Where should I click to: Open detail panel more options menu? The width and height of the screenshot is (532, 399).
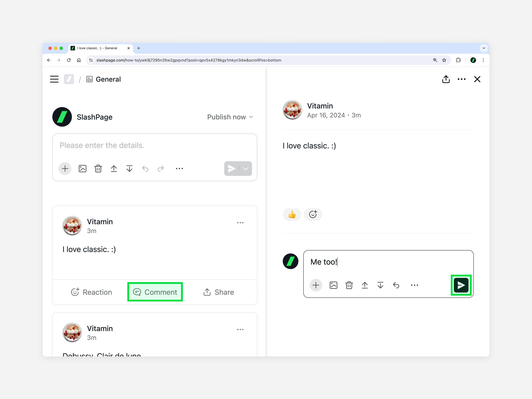[462, 79]
